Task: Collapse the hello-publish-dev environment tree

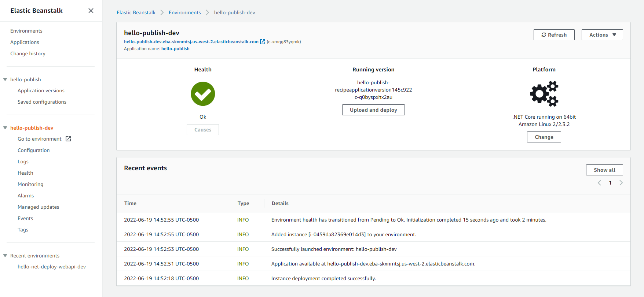Action: click(x=5, y=128)
